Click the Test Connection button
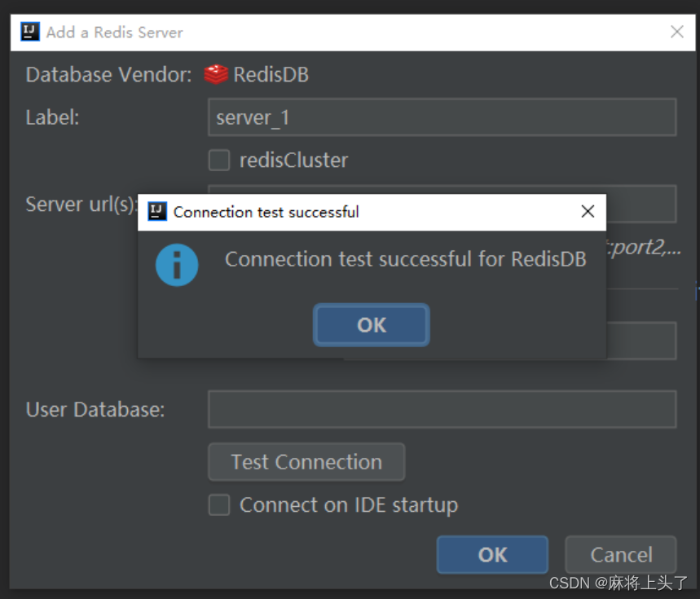 point(306,462)
